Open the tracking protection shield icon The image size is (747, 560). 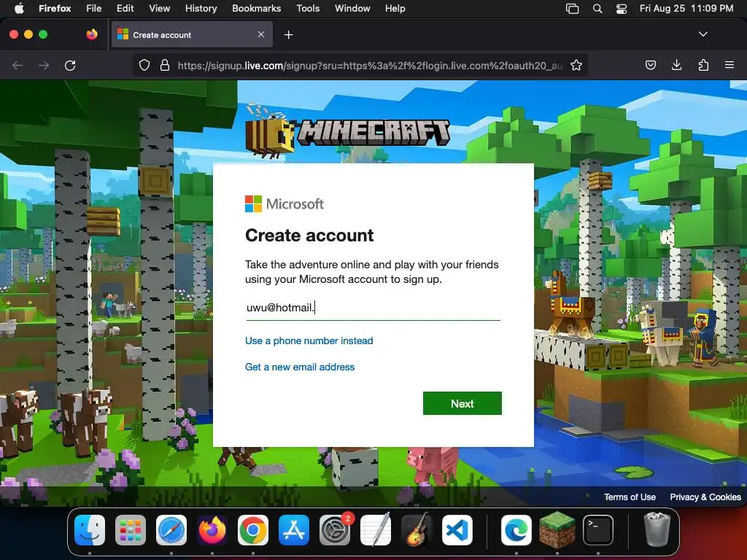click(x=144, y=65)
